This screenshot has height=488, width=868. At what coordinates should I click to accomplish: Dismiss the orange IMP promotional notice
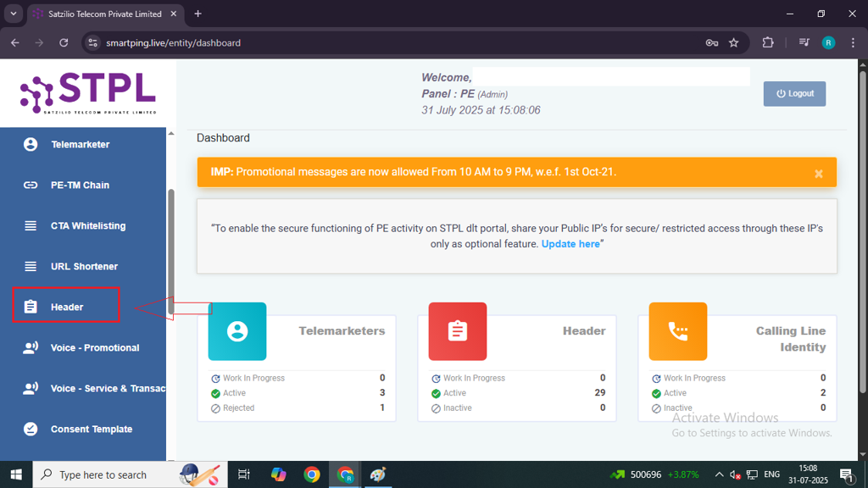[819, 174]
